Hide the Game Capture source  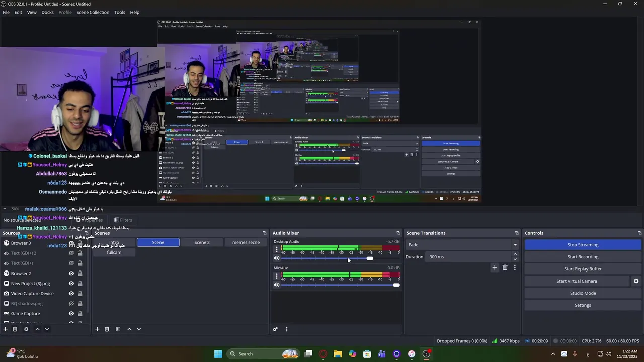[71, 314]
